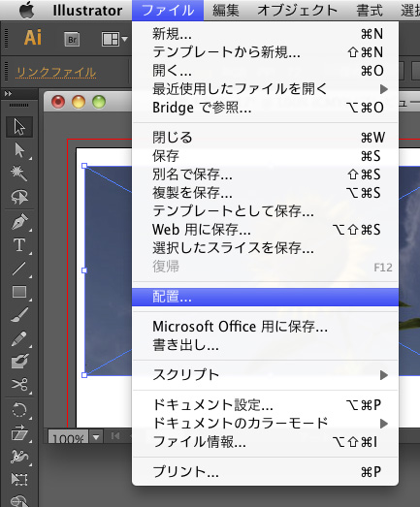Choose テンプレートとして保存...

[265, 211]
